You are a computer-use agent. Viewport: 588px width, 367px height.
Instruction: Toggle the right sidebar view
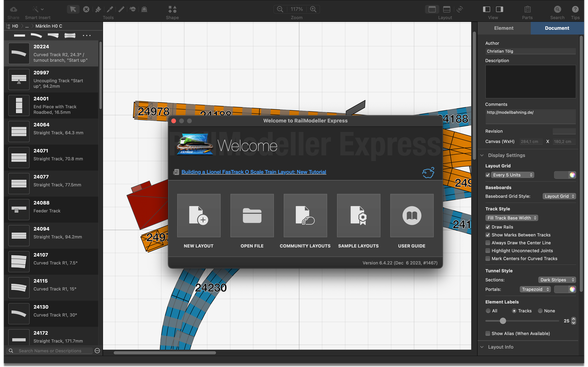[x=499, y=9]
